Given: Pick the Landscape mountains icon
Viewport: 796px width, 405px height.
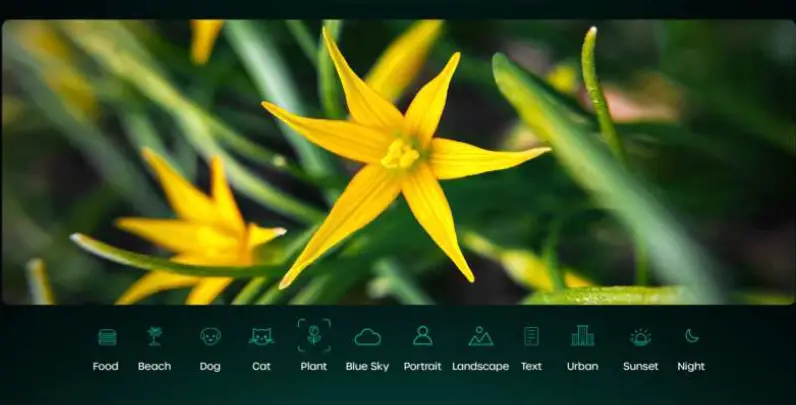Looking at the screenshot, I should click(481, 336).
